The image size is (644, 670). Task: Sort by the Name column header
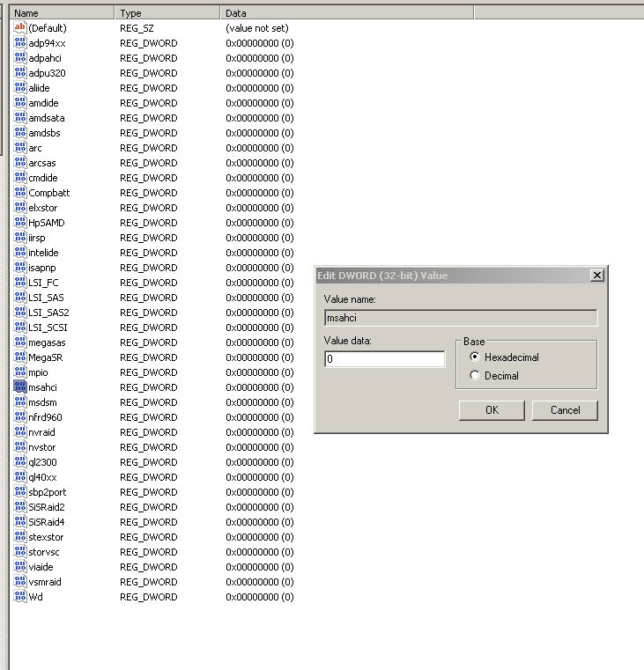point(62,13)
